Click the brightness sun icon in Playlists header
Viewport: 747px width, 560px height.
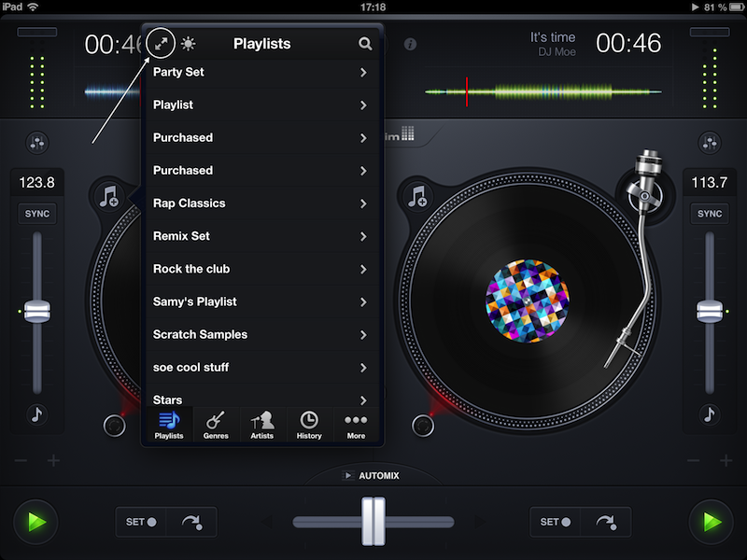point(189,43)
